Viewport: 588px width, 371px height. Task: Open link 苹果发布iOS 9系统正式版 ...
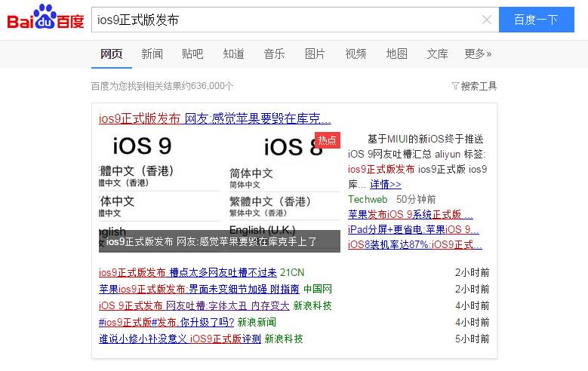[411, 214]
